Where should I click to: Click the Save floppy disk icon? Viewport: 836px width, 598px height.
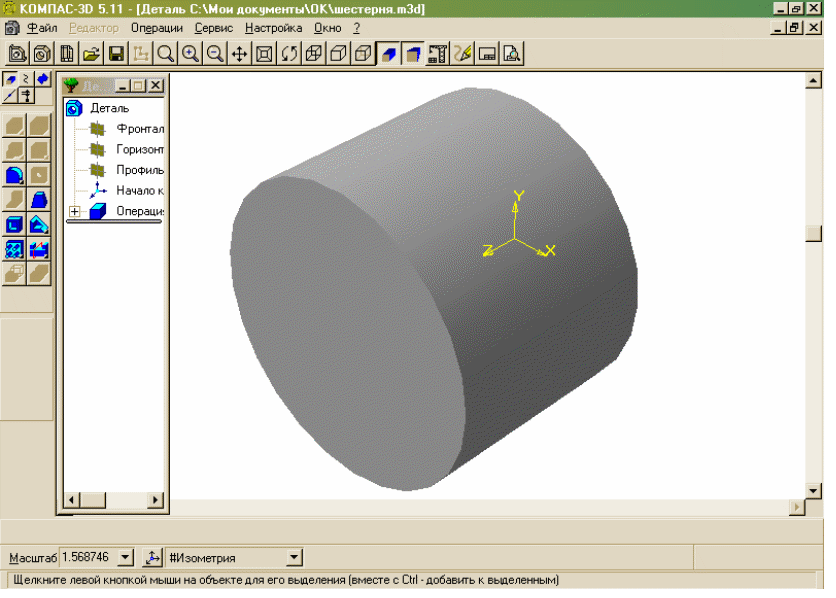pyautogui.click(x=116, y=54)
